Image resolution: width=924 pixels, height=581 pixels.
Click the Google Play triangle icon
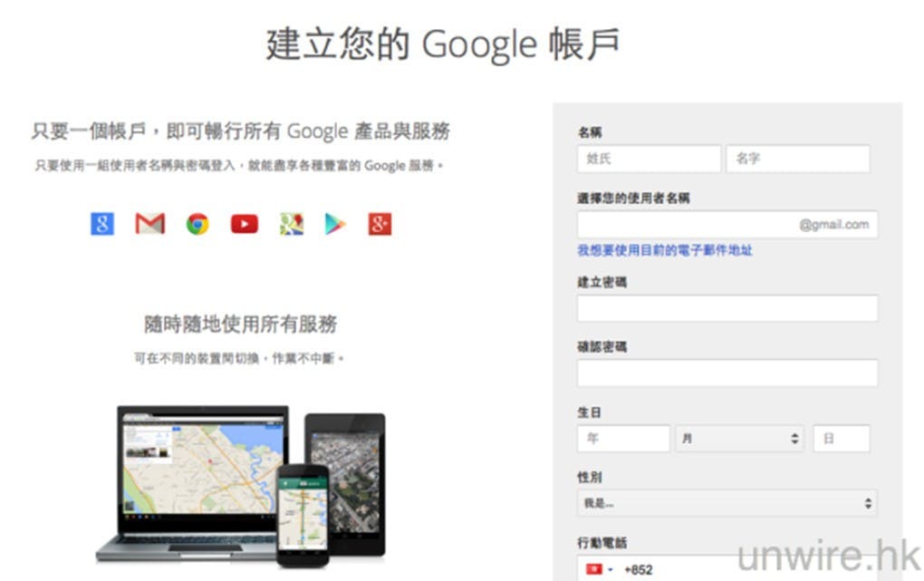[334, 224]
